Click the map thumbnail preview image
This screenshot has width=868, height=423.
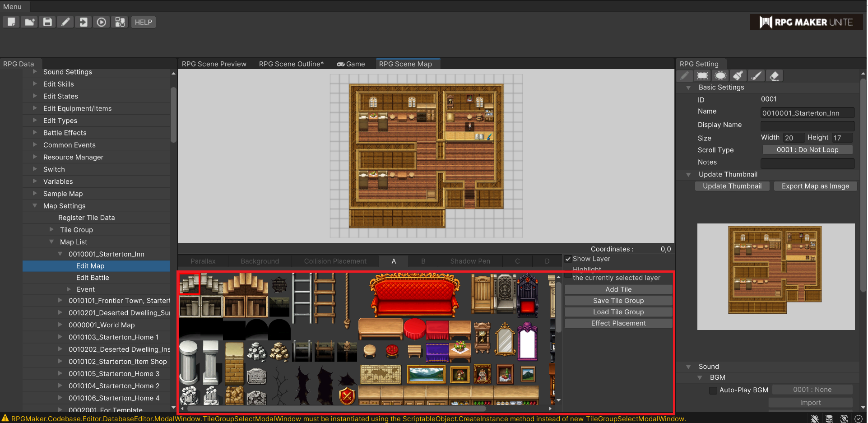tap(775, 276)
